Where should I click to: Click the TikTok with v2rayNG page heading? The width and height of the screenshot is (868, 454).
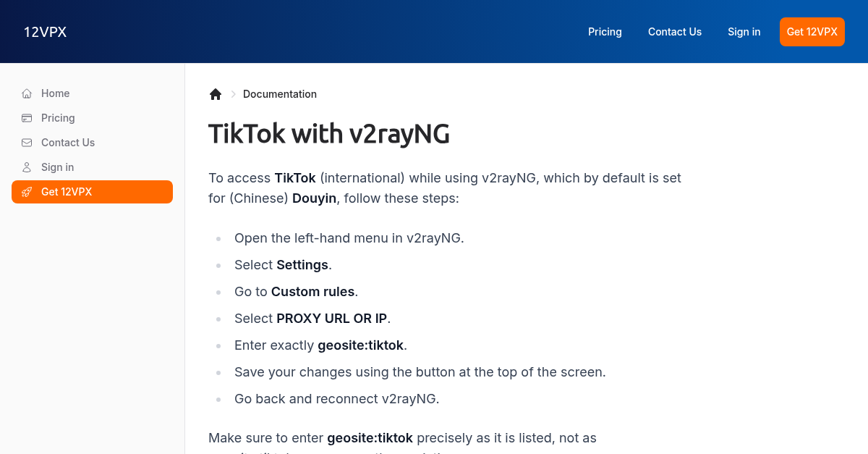click(x=329, y=134)
